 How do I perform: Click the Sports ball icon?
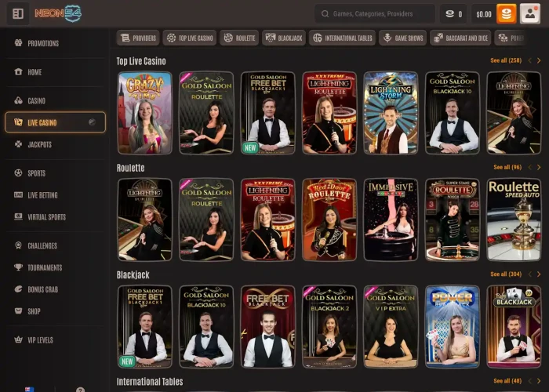point(19,173)
